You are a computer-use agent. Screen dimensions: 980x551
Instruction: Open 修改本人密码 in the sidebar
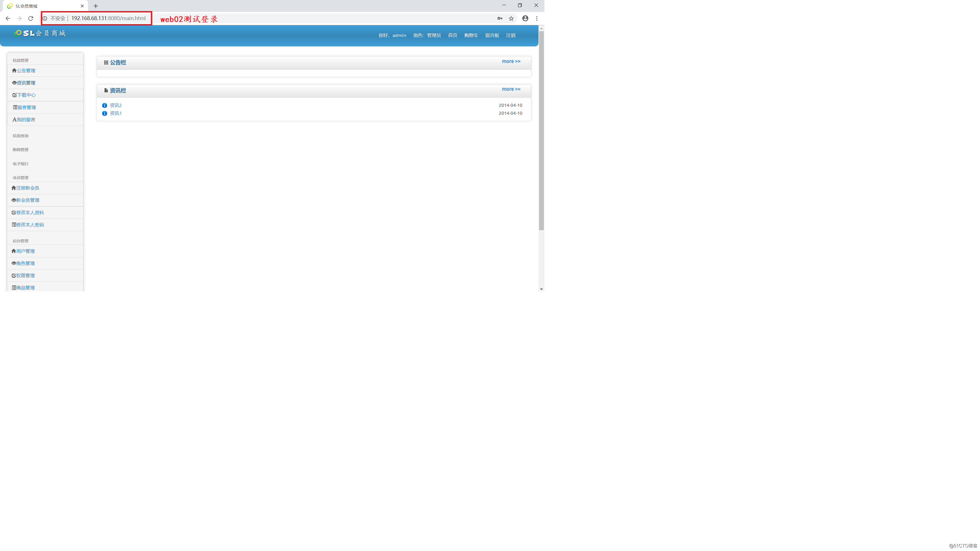click(45, 225)
